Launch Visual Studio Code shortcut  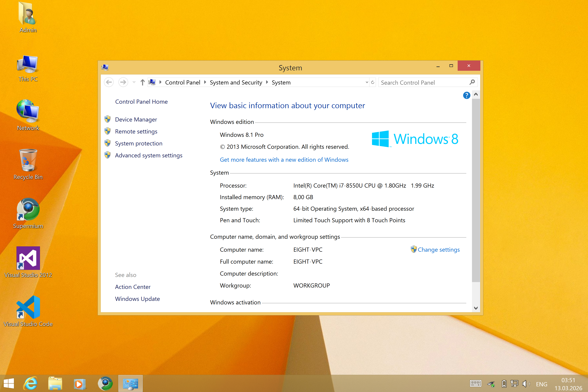pos(28,311)
